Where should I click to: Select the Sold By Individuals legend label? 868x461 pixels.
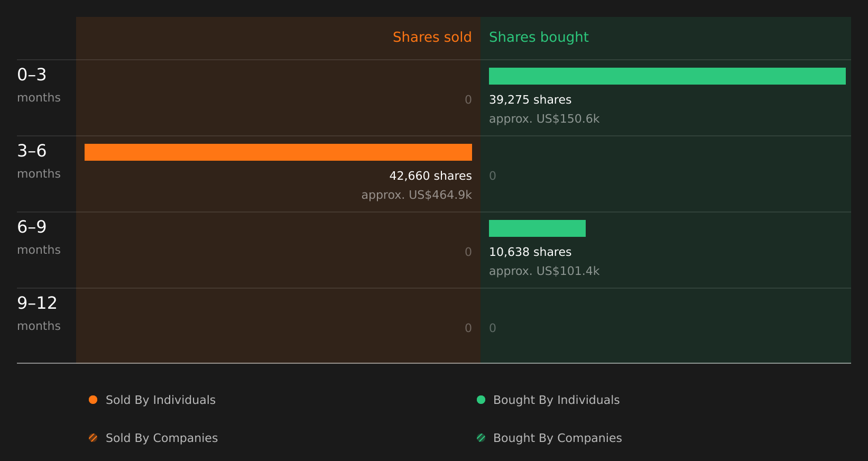(x=161, y=400)
